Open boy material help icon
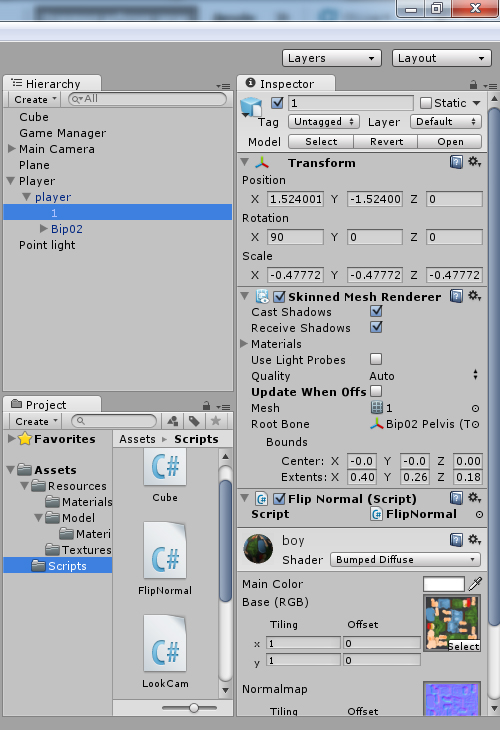 [456, 540]
